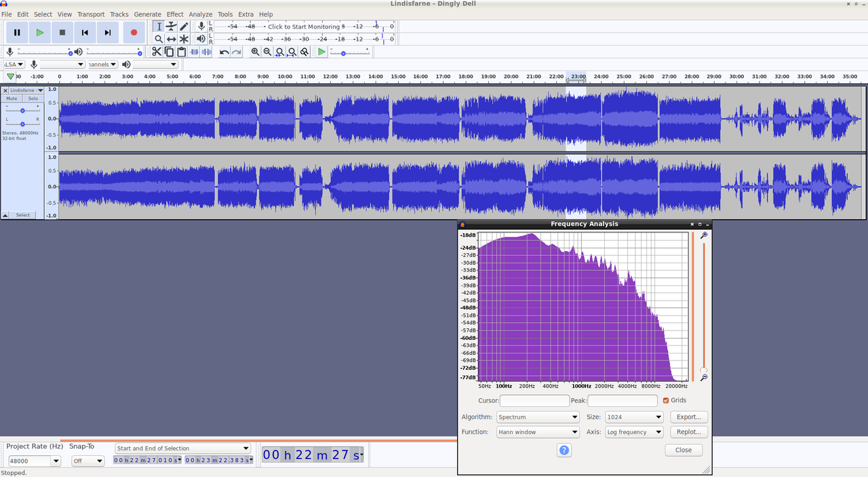Select the Time Shift tool

tap(172, 39)
